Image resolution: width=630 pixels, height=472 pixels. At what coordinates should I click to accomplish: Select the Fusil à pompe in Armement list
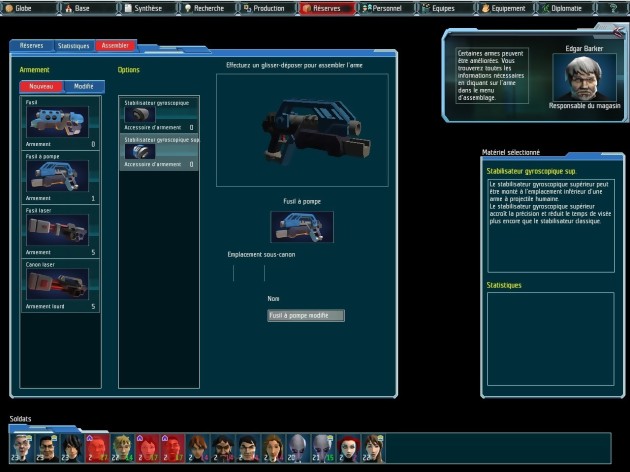point(57,177)
